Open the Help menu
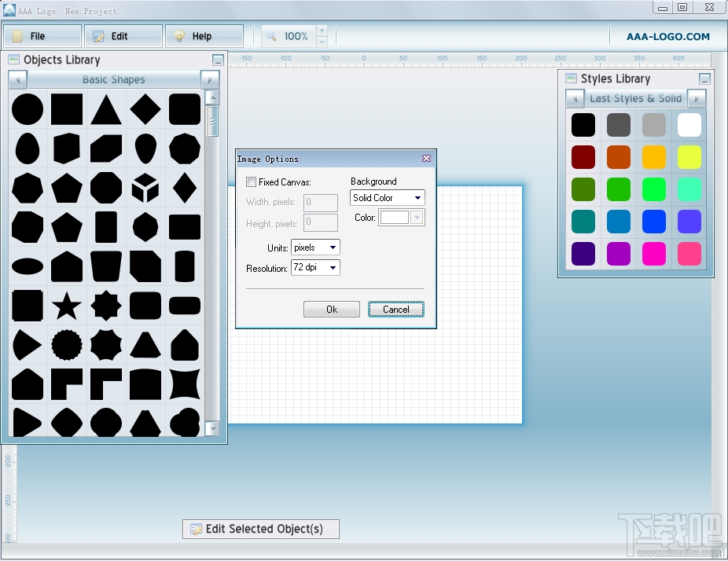The height and width of the screenshot is (561, 728). pos(204,36)
